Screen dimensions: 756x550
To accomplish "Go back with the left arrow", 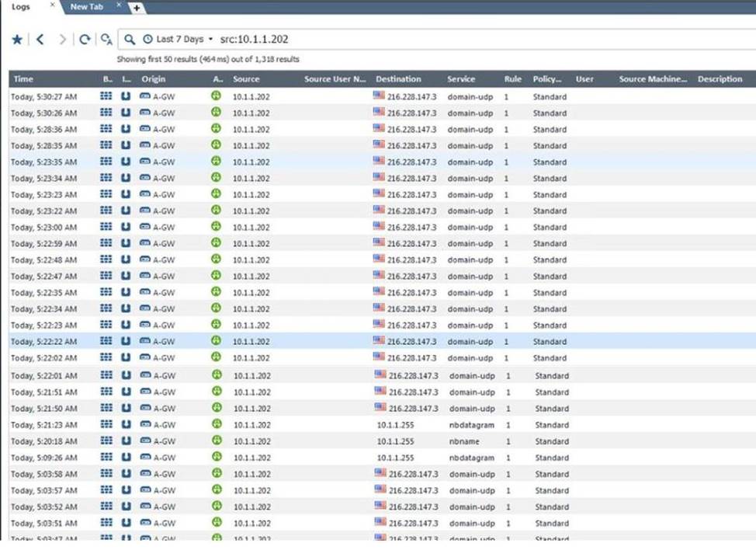I will 40,40.
